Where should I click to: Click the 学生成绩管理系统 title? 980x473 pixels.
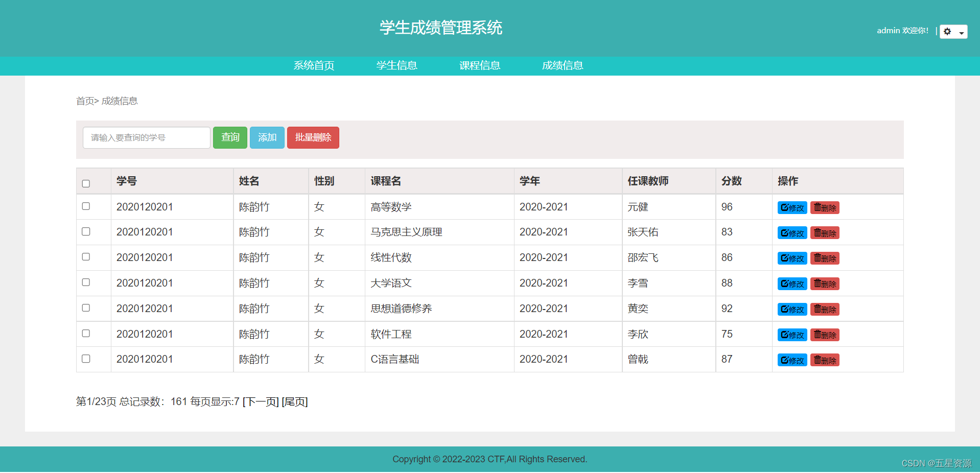point(440,28)
